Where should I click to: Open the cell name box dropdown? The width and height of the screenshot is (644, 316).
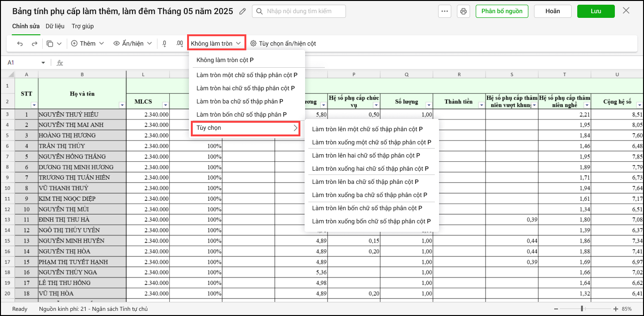point(43,63)
